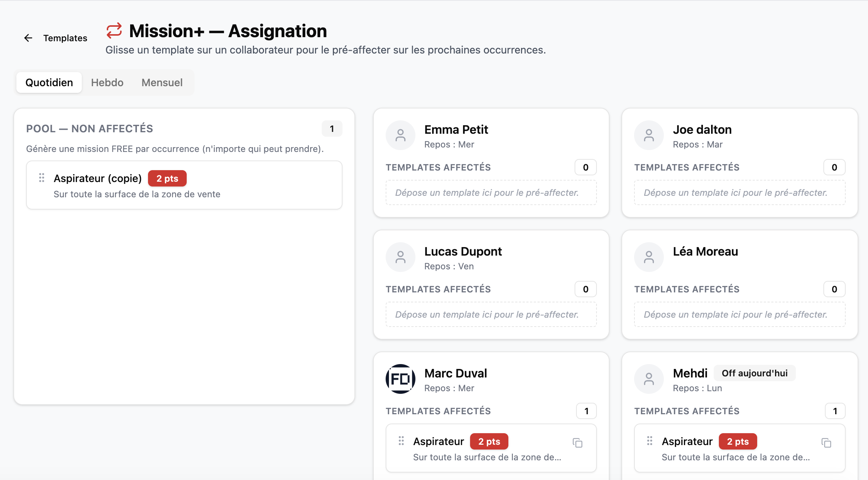Grab the drag handle of Aspirateur (copie)
The height and width of the screenshot is (480, 868).
(x=42, y=178)
